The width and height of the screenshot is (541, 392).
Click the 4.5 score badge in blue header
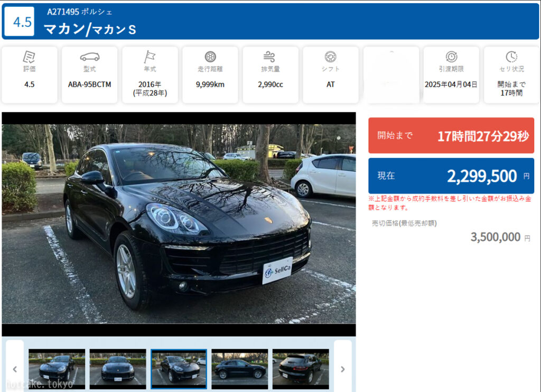click(x=20, y=21)
